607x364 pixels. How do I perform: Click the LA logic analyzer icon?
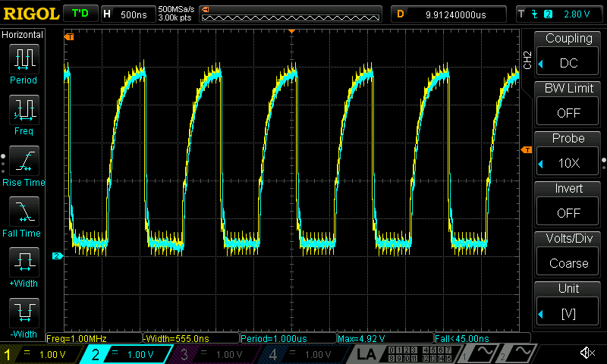(366, 354)
